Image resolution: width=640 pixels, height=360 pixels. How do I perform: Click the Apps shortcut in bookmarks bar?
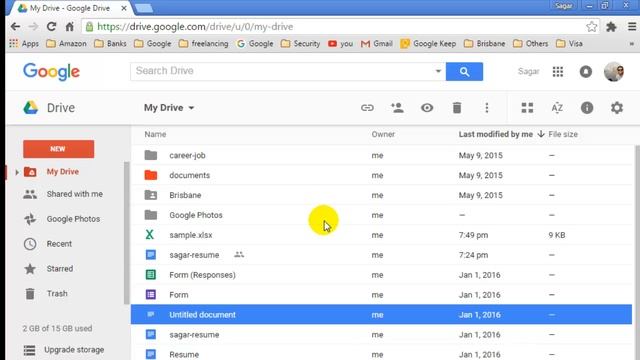(24, 44)
